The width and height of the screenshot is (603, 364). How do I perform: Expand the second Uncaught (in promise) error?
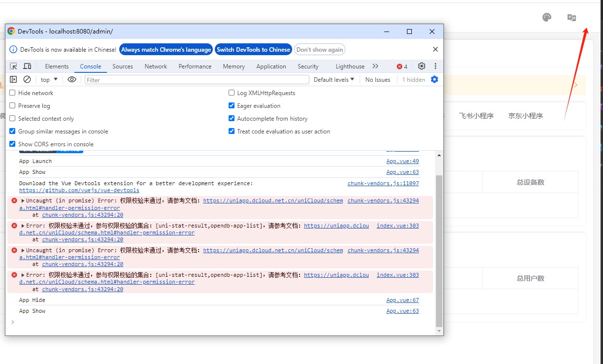tap(23, 250)
